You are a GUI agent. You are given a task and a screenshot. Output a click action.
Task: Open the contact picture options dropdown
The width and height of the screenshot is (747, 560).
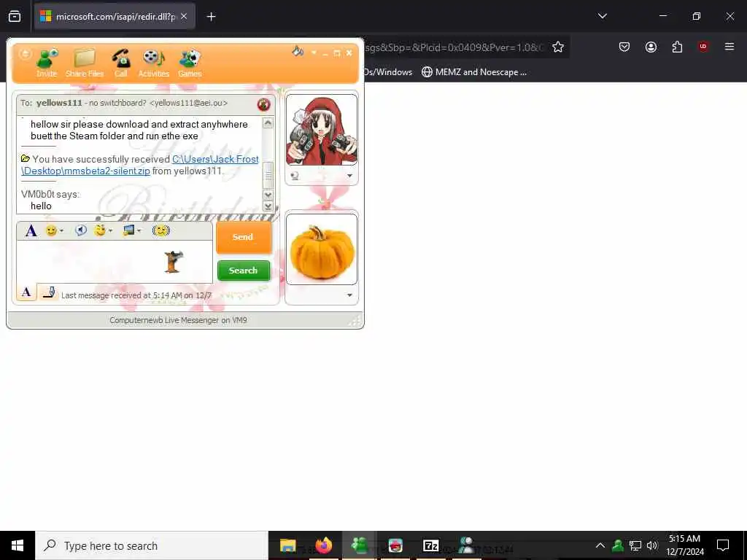pos(349,176)
